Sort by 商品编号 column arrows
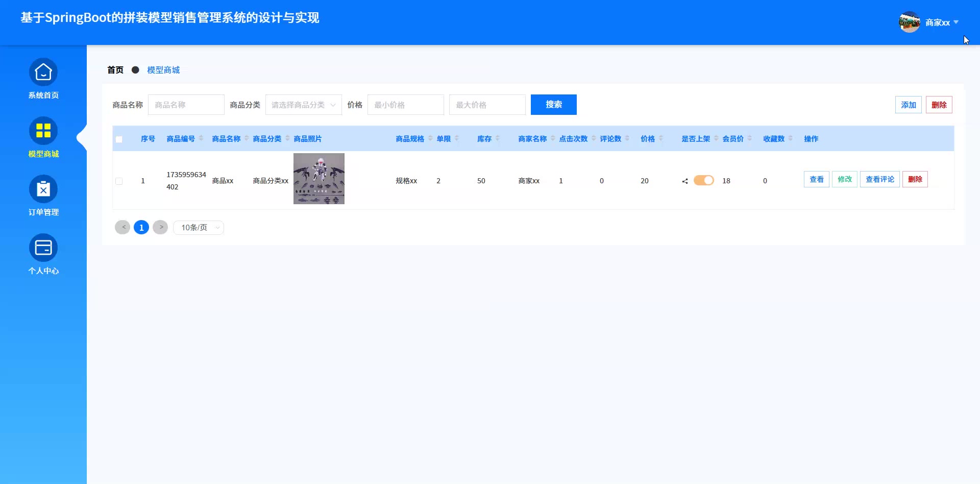Image resolution: width=980 pixels, height=484 pixels. coord(201,138)
